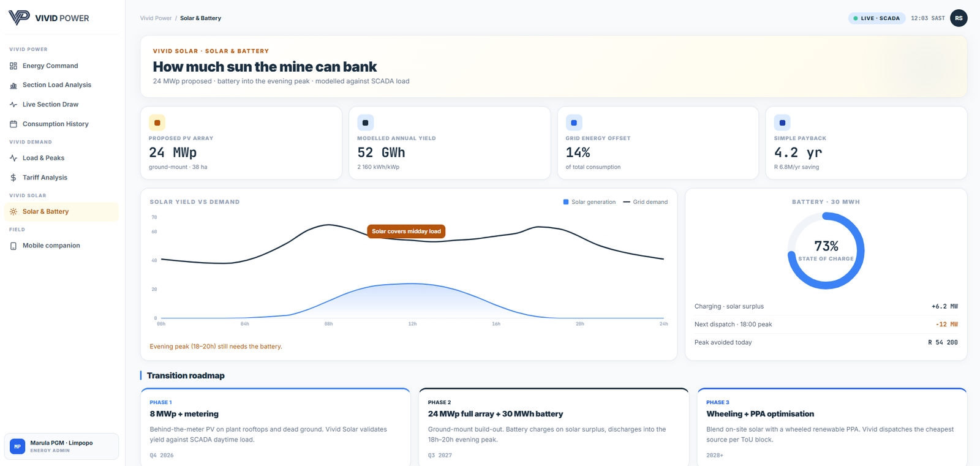Viewport: 980px width, 466px height.
Task: Open Live Section Draw
Action: (61, 105)
